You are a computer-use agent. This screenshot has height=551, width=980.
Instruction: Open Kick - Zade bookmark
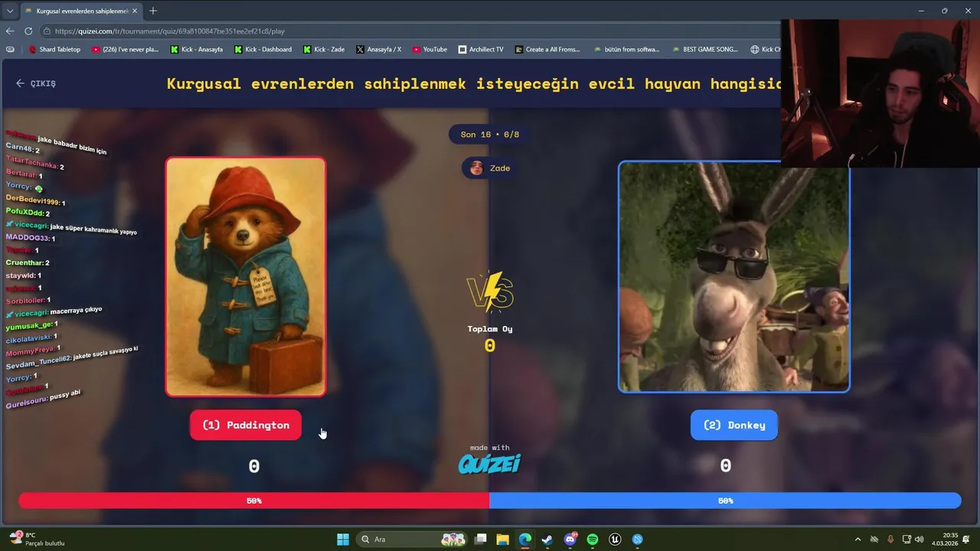[x=324, y=49]
